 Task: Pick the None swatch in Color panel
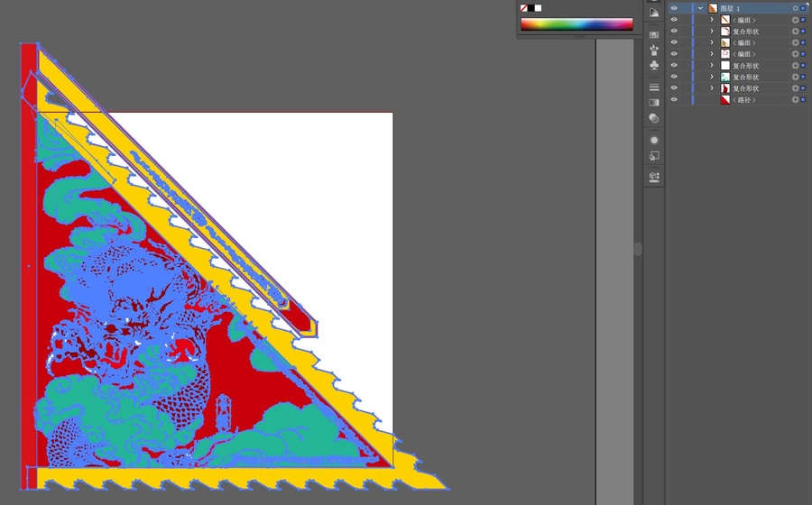[x=523, y=8]
